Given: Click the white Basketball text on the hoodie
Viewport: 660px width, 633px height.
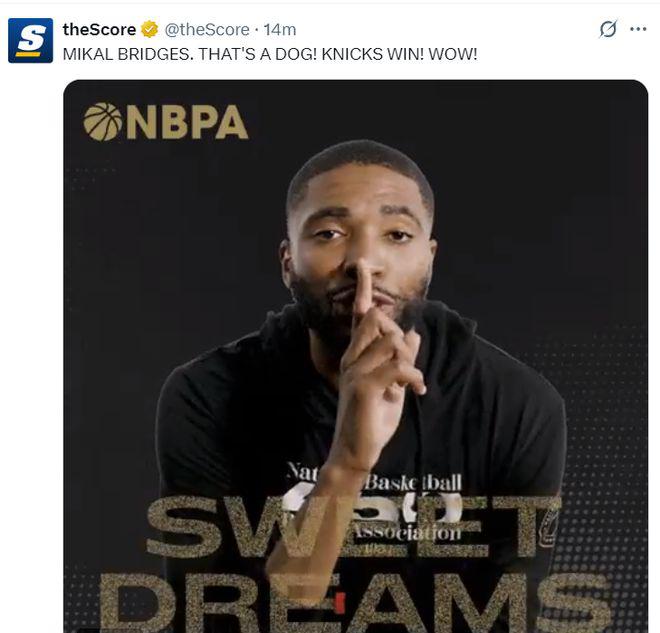Looking at the screenshot, I should point(414,482).
